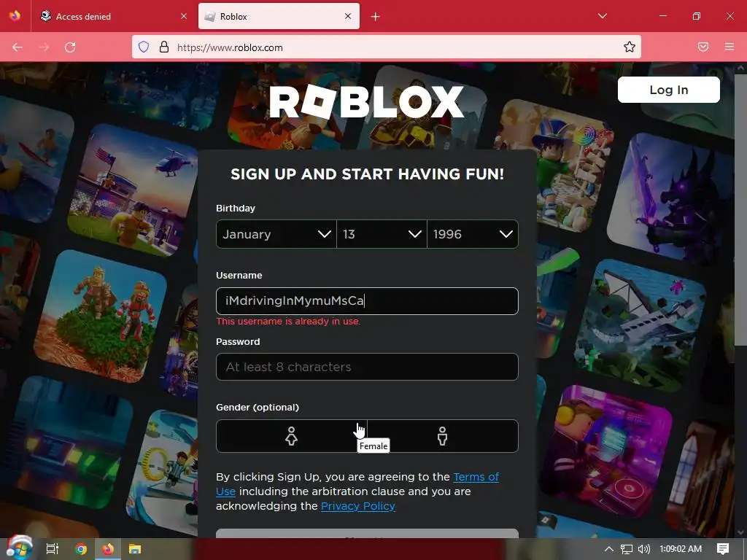Viewport: 747px width, 560px height.
Task: Click the taskbar clock 1:09:02 AM
Action: click(x=681, y=549)
